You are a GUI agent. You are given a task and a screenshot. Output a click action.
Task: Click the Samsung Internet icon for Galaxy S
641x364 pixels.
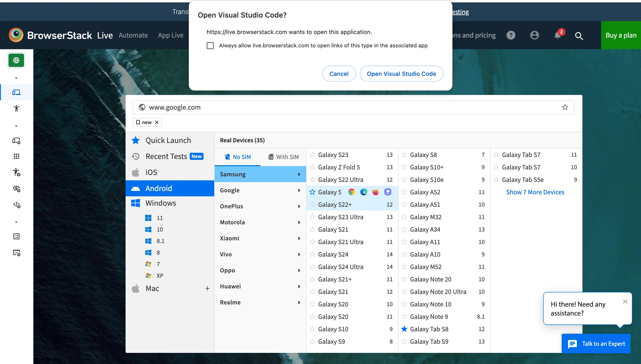pos(388,192)
